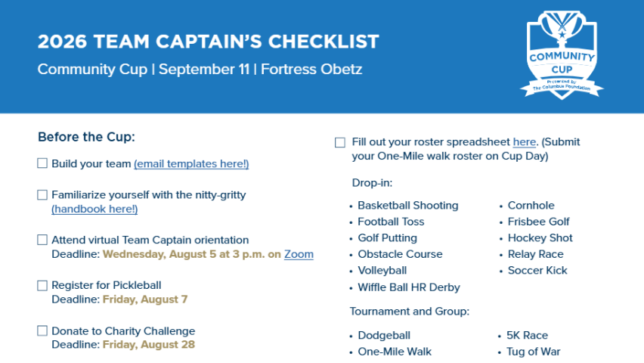
Task: Select the Cornhole list item
Action: (x=531, y=205)
